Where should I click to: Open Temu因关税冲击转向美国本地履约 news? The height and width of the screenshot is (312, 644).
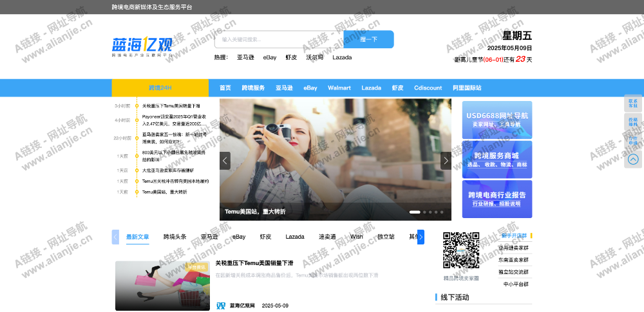click(x=175, y=181)
